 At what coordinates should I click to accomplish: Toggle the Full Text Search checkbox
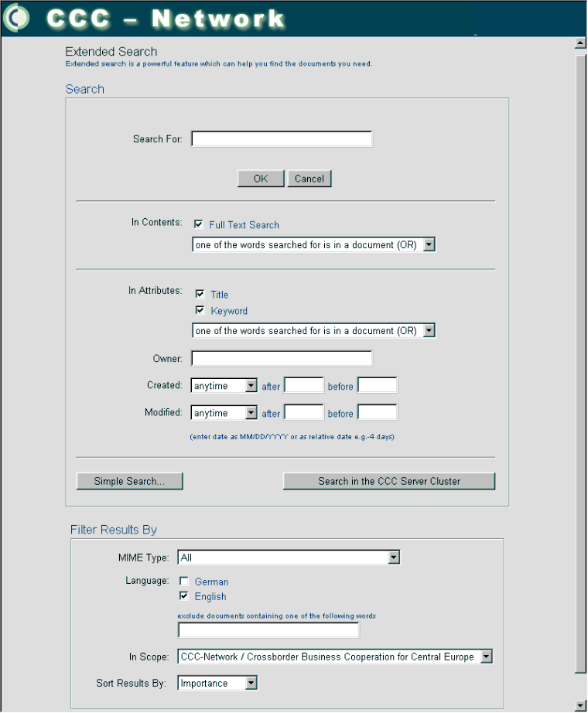199,224
